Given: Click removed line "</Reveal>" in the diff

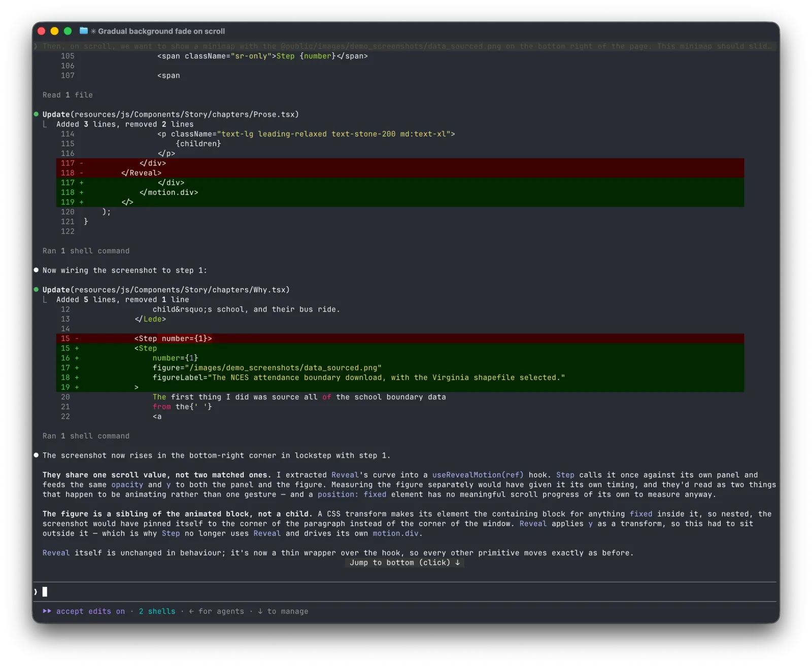Looking at the screenshot, I should 400,173.
